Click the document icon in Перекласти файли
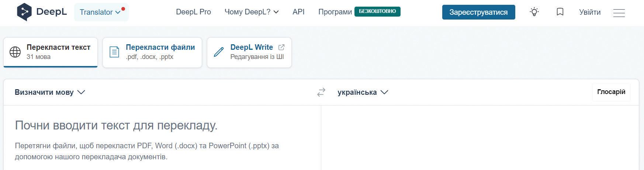644x170 pixels. click(114, 52)
